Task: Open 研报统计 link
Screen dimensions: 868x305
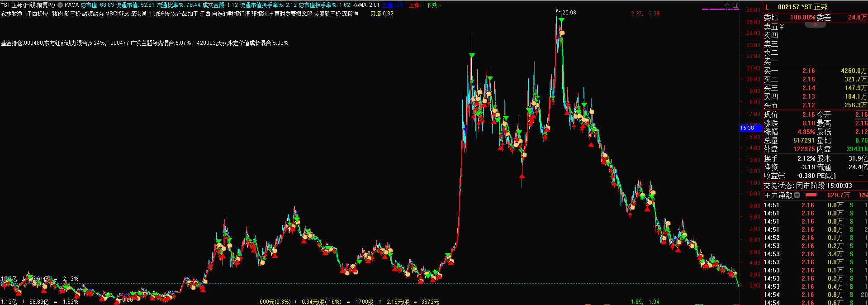Action: point(262,14)
